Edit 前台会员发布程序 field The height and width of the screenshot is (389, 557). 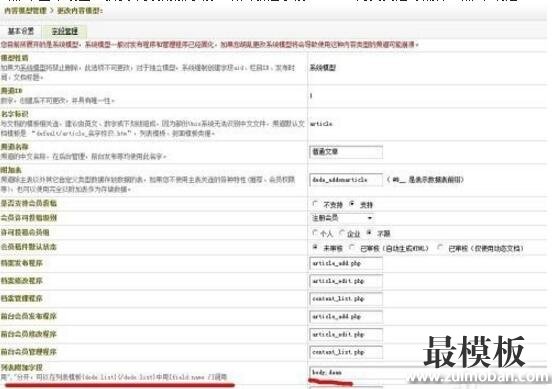coord(346,317)
